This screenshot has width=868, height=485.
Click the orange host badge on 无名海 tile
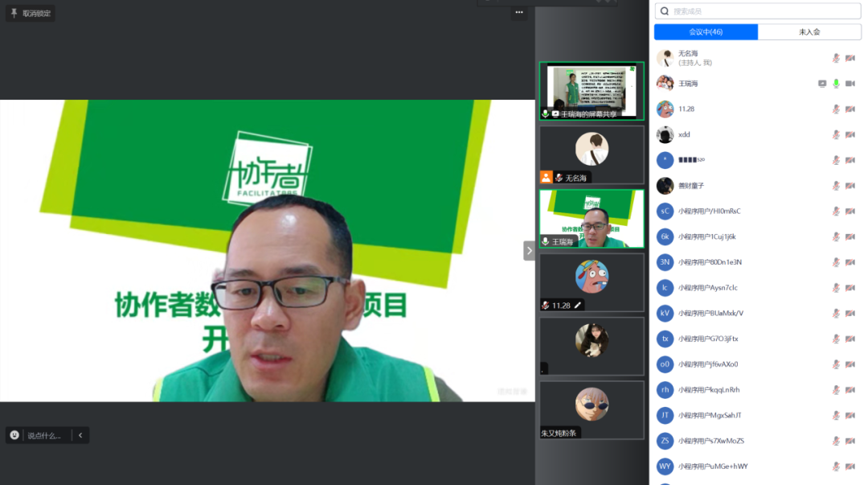click(547, 178)
